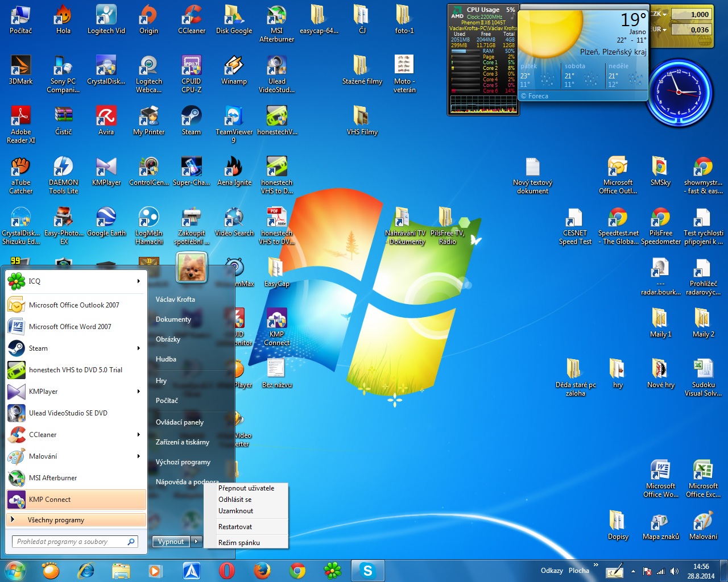Open Hudba link in Start menu

(x=166, y=359)
